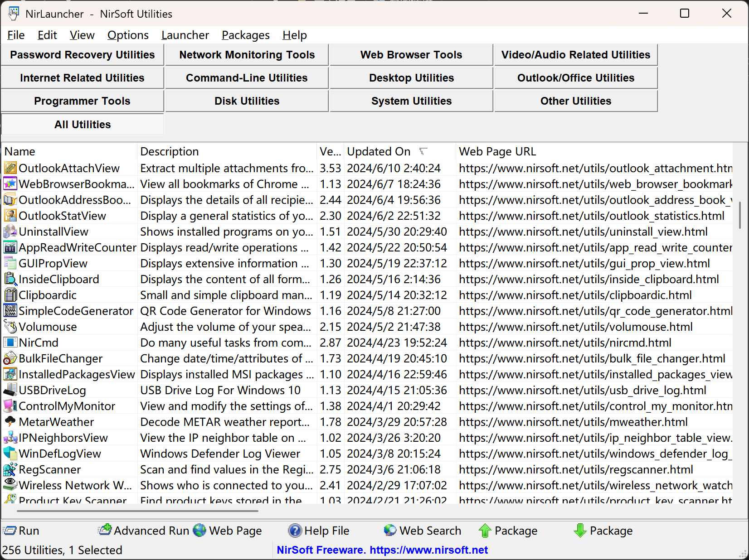Click the MetarWeather cloud icon
The height and width of the screenshot is (560, 749).
pos(10,422)
